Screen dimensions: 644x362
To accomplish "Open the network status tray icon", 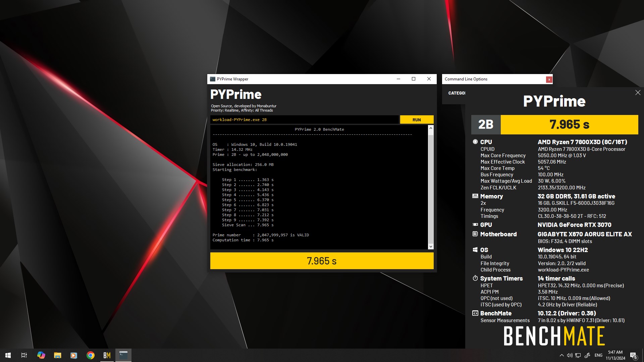I will point(578,355).
